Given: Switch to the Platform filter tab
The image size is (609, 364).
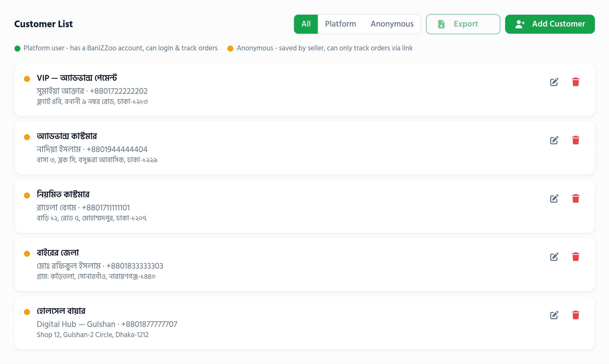Looking at the screenshot, I should click(340, 24).
